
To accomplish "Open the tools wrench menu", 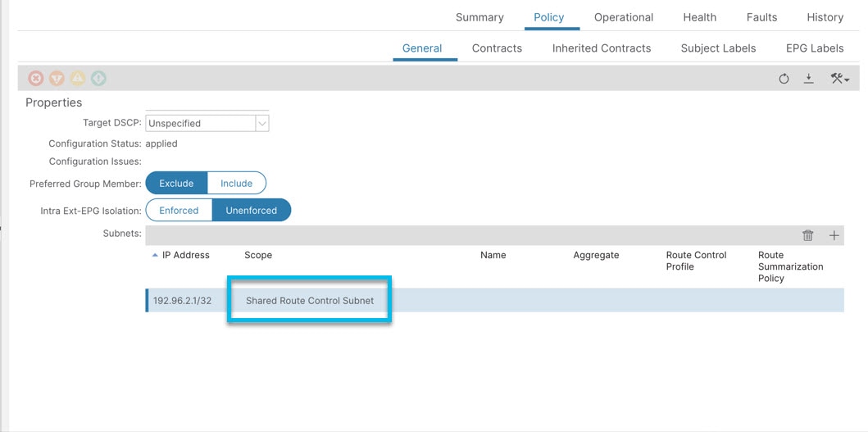I will pos(840,79).
